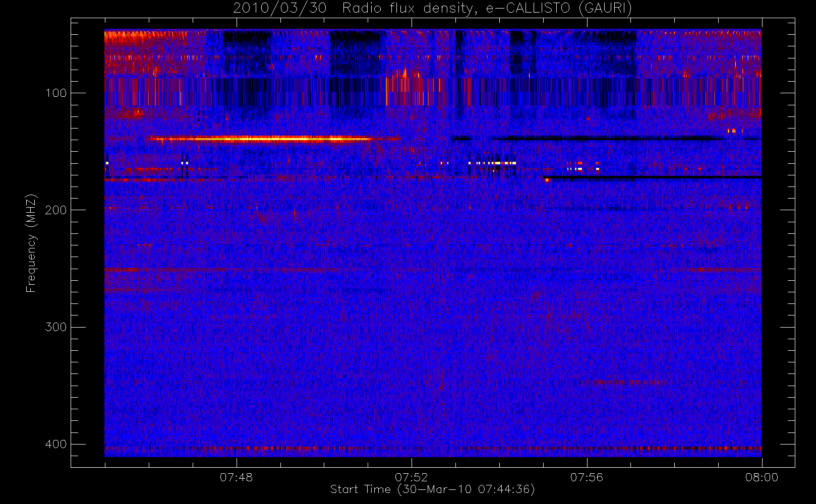The image size is (816, 504).
Task: Click the '08:00' time tick label
Action: point(762,477)
